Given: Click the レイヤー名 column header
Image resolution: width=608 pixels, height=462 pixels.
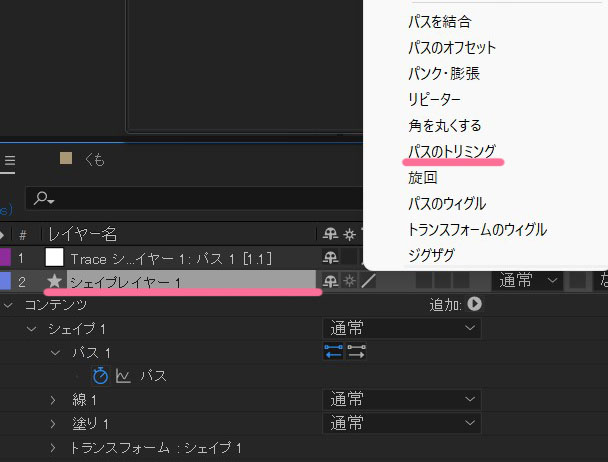Looking at the screenshot, I should tap(82, 234).
